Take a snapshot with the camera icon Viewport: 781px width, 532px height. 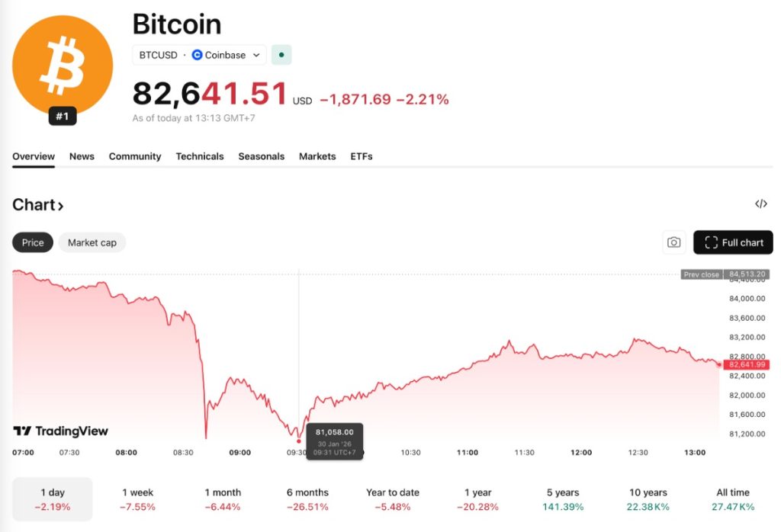click(x=673, y=242)
